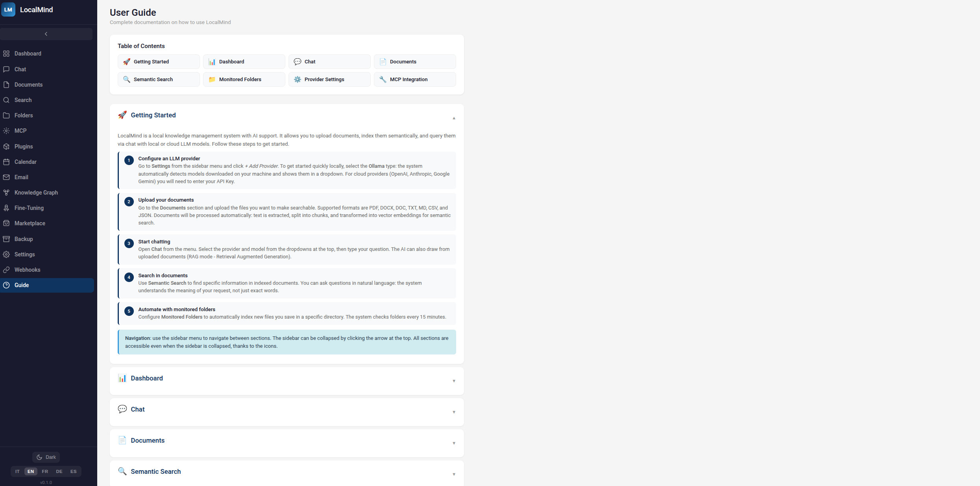Viewport: 980px width, 486px height.
Task: Open Calendar via its sidebar icon
Action: (x=6, y=162)
